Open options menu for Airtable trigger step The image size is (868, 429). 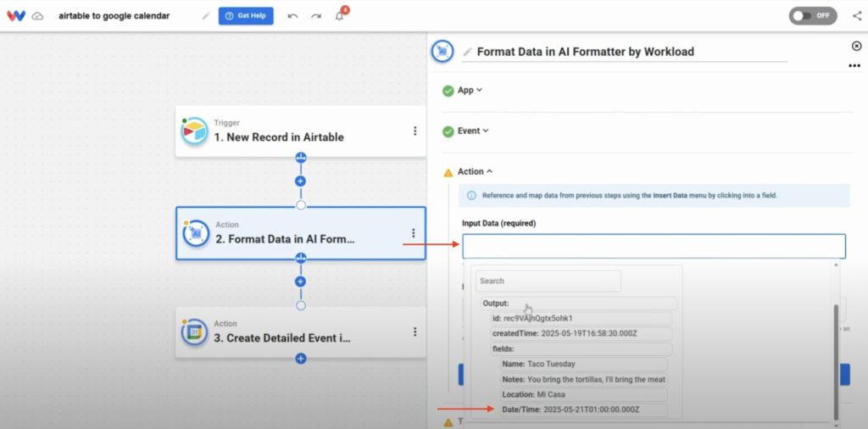pyautogui.click(x=415, y=131)
